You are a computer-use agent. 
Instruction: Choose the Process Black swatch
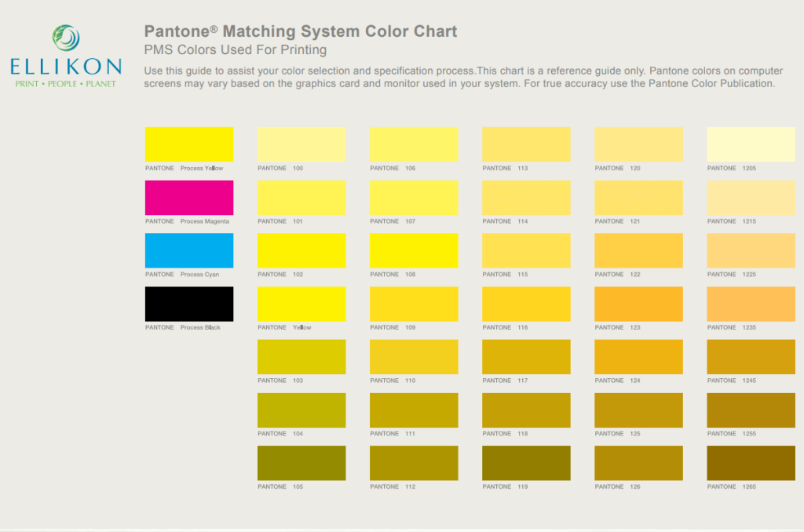pyautogui.click(x=188, y=304)
